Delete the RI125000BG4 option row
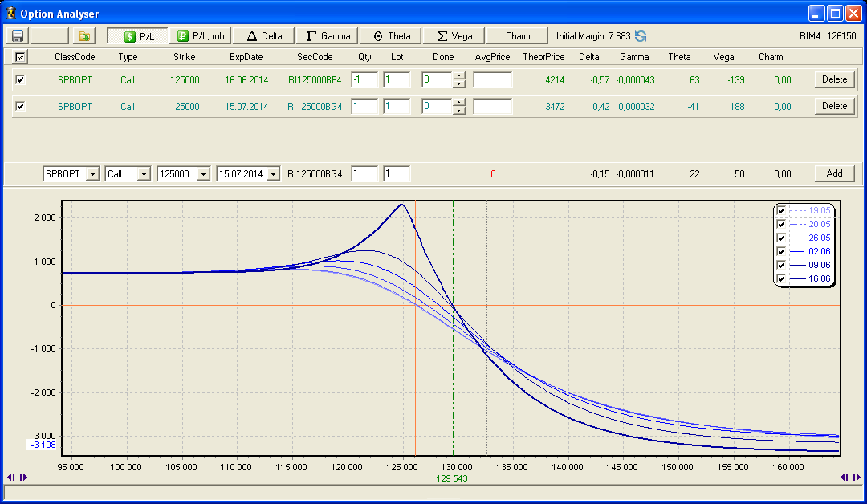The height and width of the screenshot is (504, 867). [834, 106]
